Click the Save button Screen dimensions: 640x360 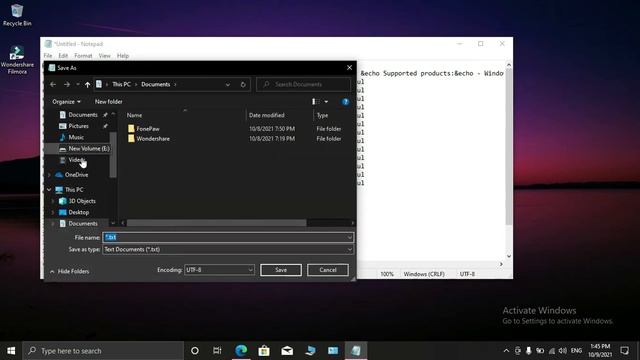tap(281, 270)
